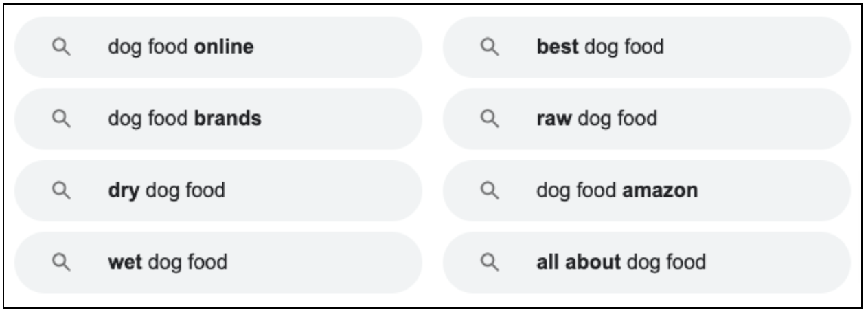The width and height of the screenshot is (868, 315).
Task: Click search icon for 'dog food amazon'
Action: click(489, 191)
